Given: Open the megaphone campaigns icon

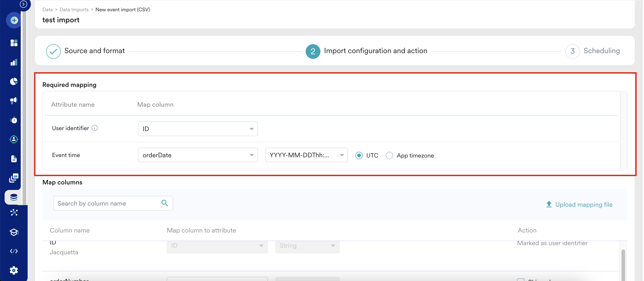Looking at the screenshot, I should point(14,100).
